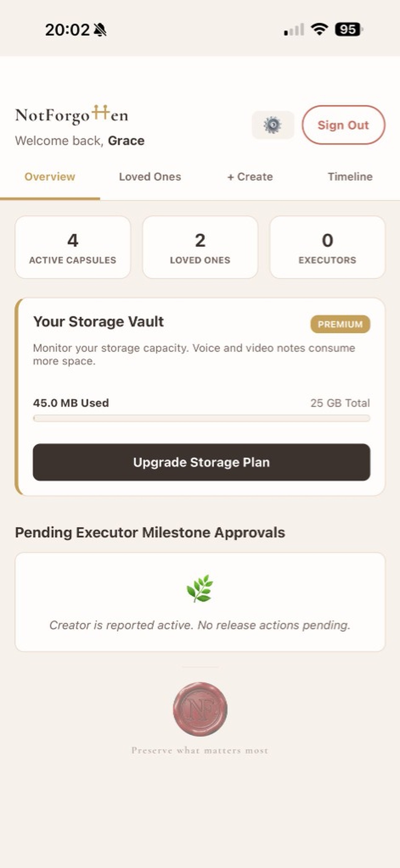The image size is (400, 868).
Task: Tap the PREMIUM plan badge
Action: (x=340, y=324)
